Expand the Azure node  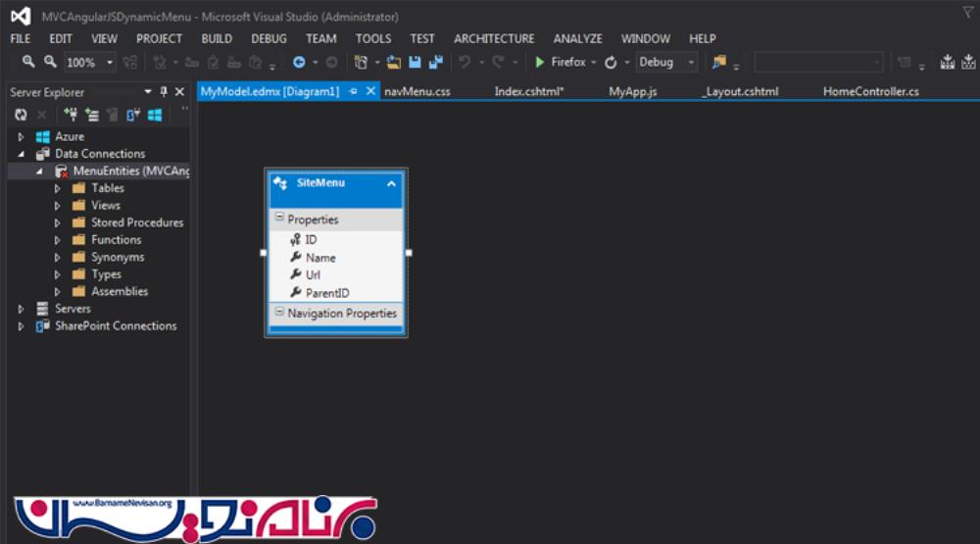pos(21,136)
